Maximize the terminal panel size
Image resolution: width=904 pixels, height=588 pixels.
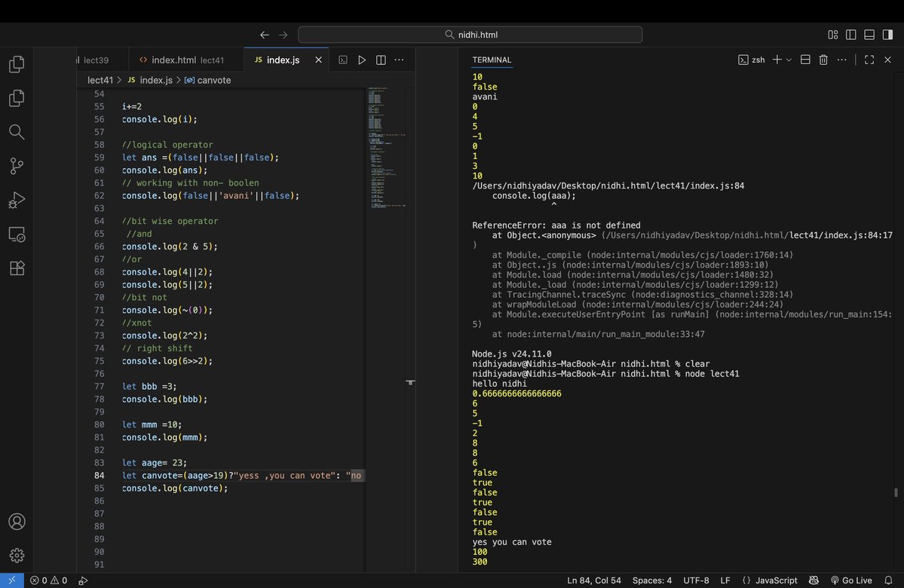point(869,59)
